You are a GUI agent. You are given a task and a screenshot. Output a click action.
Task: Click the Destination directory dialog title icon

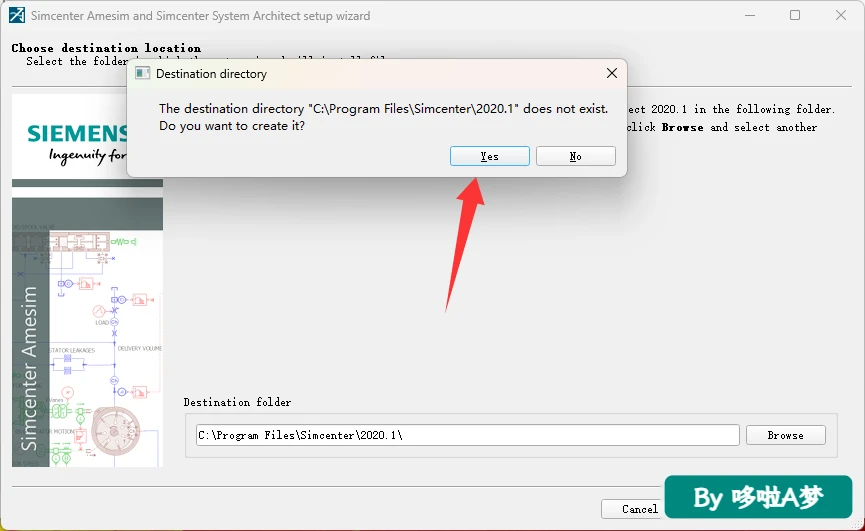coord(142,73)
